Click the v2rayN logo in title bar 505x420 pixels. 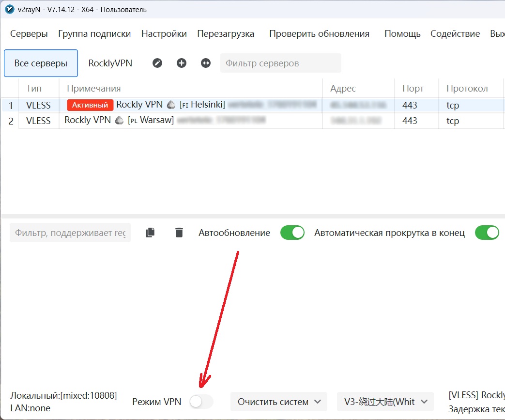tap(9, 9)
